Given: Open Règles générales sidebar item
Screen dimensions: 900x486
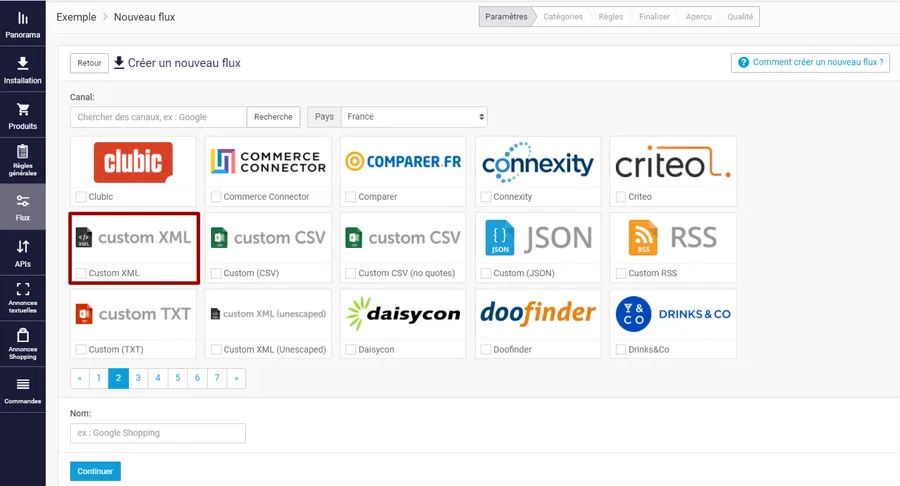Looking at the screenshot, I should coord(22,161).
